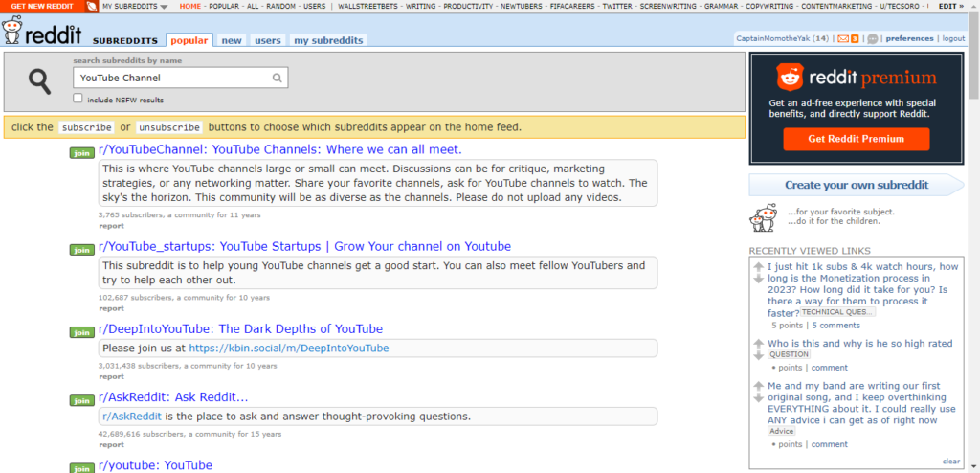
Task: Open the '5 comments' link
Action: pyautogui.click(x=835, y=326)
